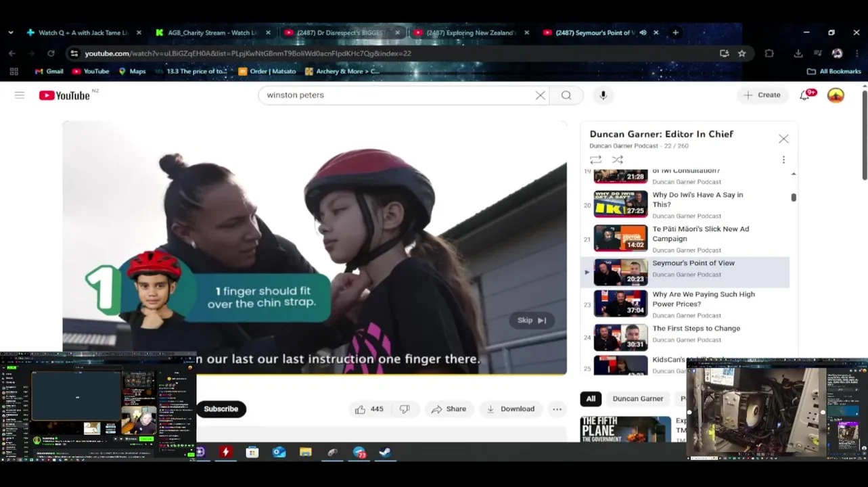Open 13.3 The price of bookmark
The height and width of the screenshot is (487, 868).
191,71
